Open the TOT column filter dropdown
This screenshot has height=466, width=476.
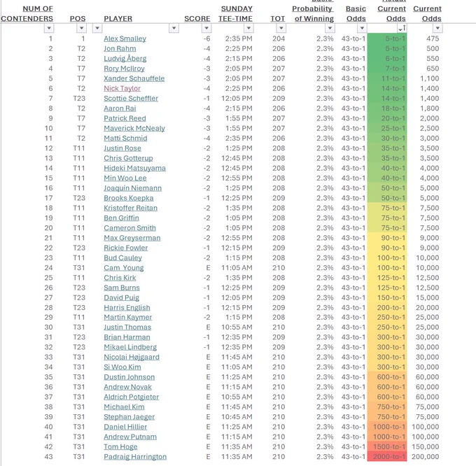click(281, 28)
